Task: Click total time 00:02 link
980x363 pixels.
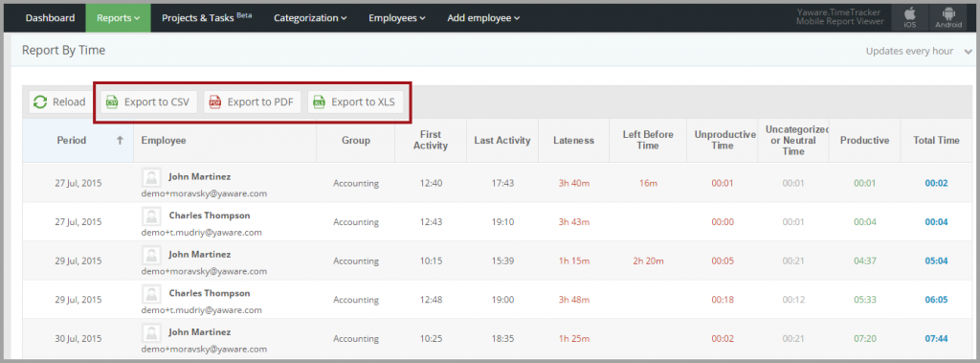Action: [936, 183]
